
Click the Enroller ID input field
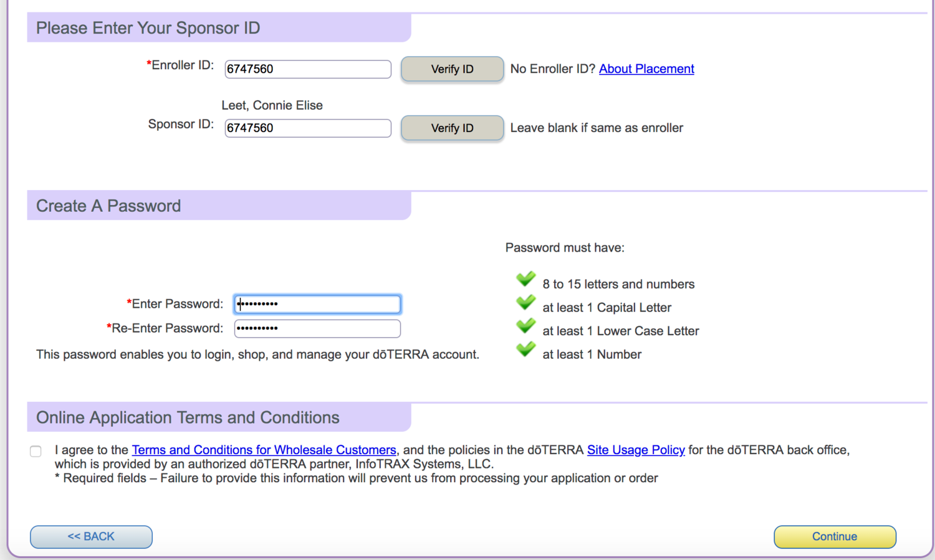tap(308, 69)
